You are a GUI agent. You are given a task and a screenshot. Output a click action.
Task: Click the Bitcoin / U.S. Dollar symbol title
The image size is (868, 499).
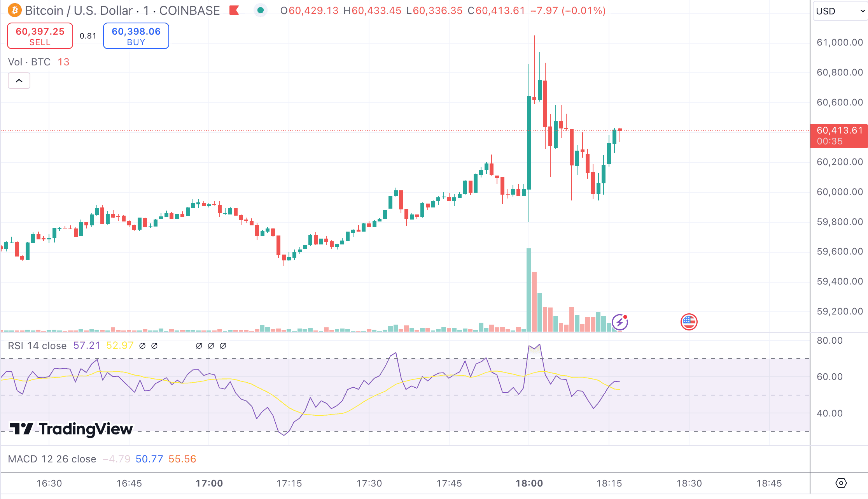click(x=79, y=11)
